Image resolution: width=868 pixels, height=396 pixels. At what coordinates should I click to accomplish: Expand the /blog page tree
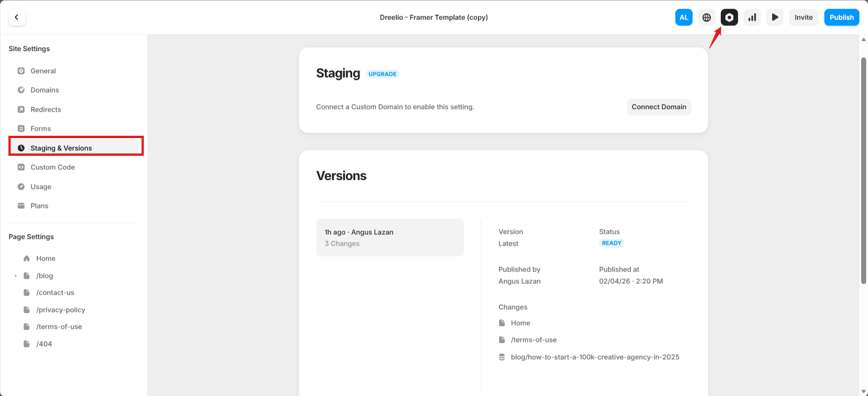15,276
